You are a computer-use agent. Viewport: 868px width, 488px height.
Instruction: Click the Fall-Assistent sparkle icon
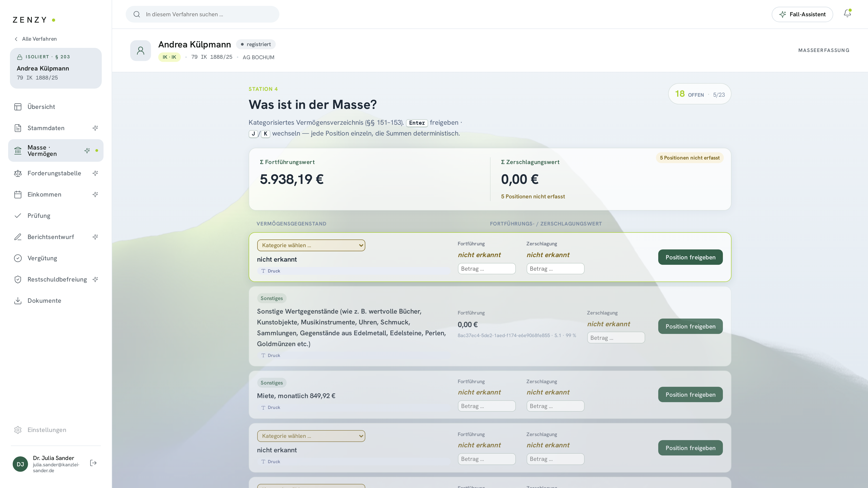(782, 14)
